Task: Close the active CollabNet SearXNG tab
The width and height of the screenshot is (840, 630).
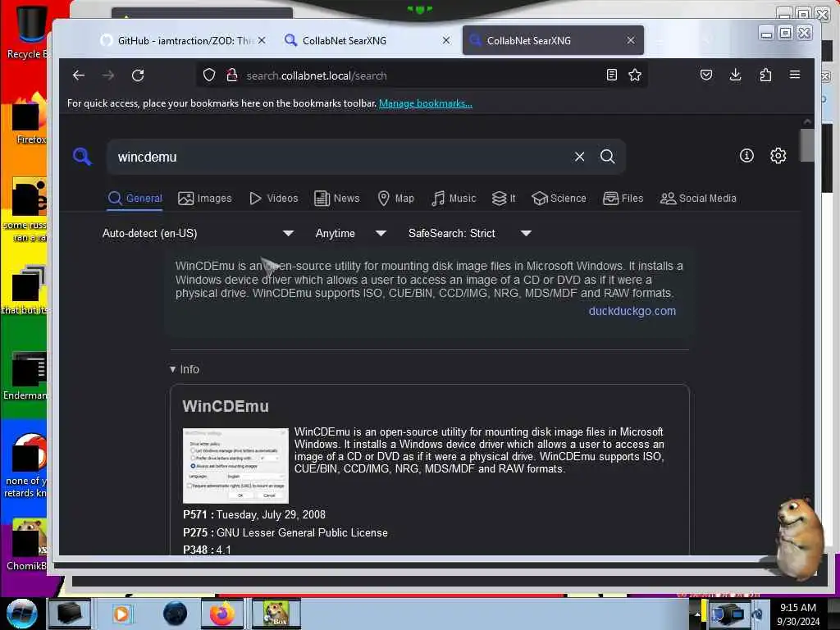Action: pos(631,40)
